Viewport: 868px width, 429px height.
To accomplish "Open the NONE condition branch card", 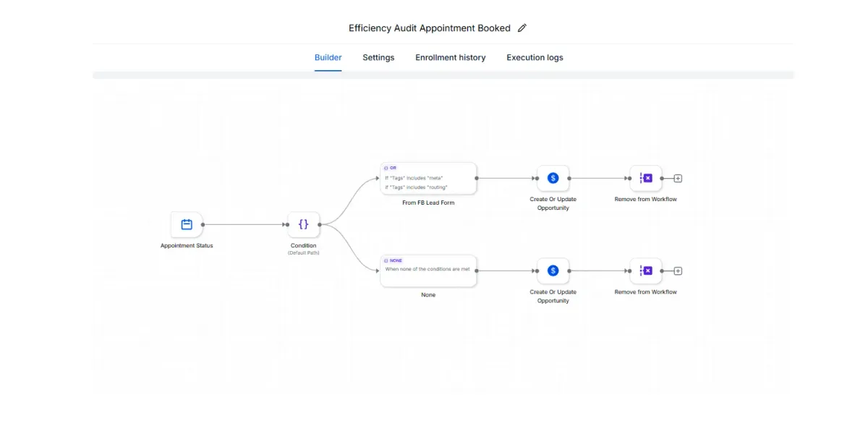I will pos(428,271).
